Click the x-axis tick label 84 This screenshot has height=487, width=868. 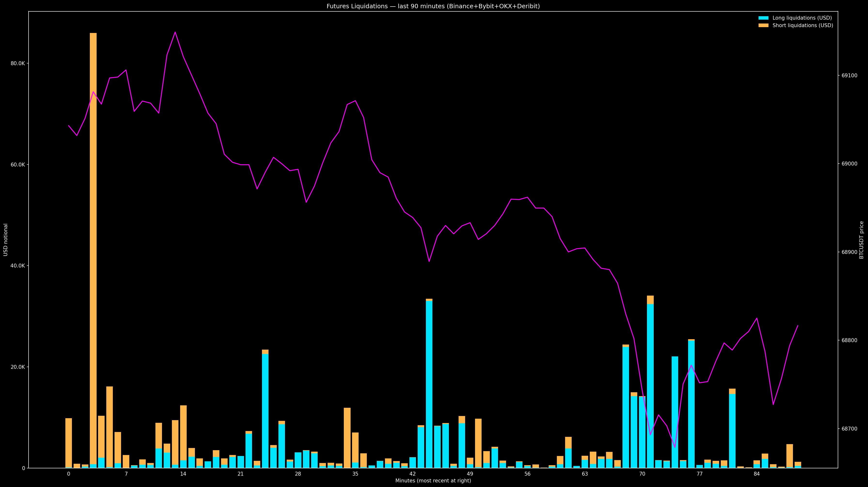(x=757, y=474)
